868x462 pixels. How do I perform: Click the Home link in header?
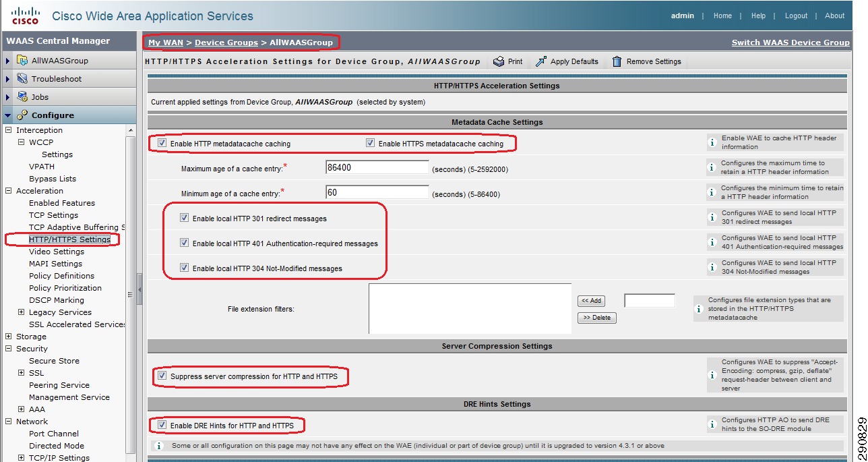(x=722, y=16)
